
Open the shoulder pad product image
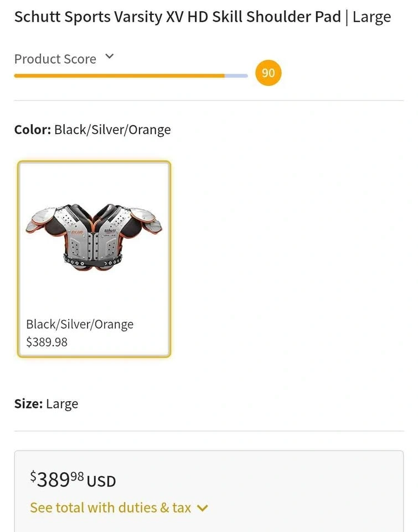[94, 237]
